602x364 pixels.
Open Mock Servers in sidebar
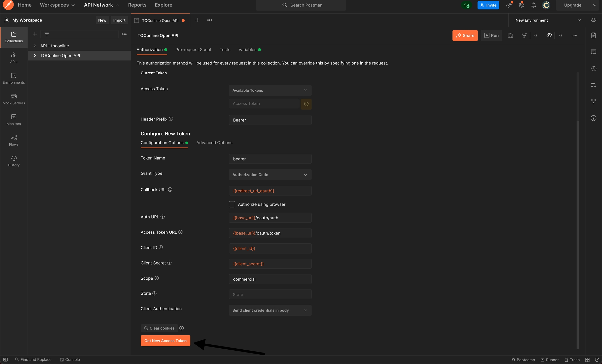(14, 99)
